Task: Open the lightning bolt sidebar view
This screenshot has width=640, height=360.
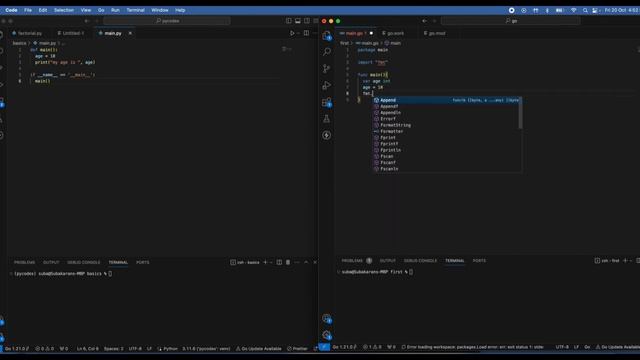Action: click(327, 135)
